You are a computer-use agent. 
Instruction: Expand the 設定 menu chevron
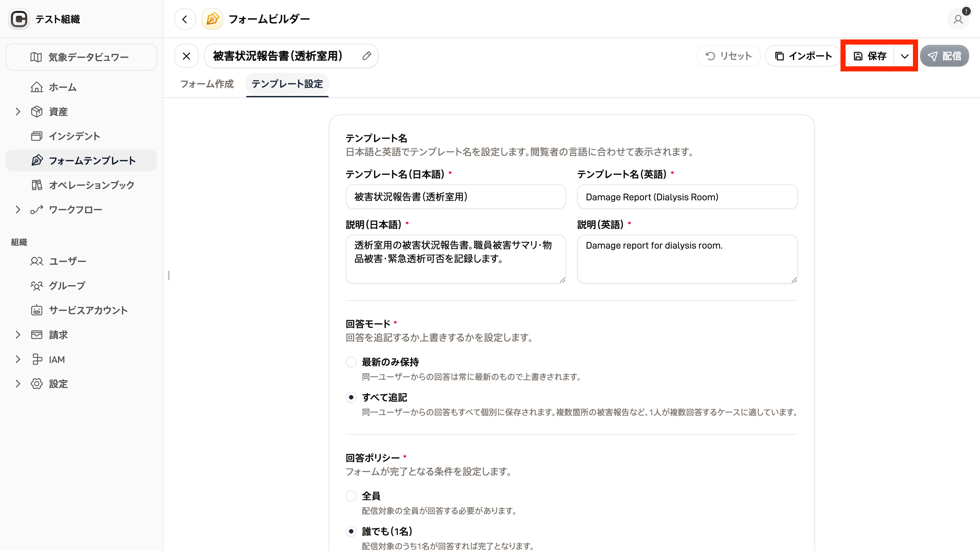17,384
